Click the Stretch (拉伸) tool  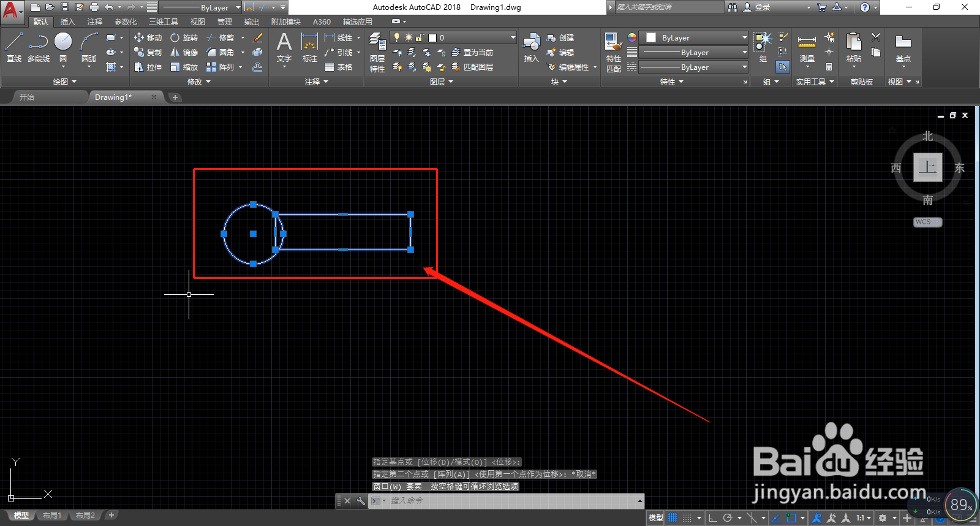[148, 67]
